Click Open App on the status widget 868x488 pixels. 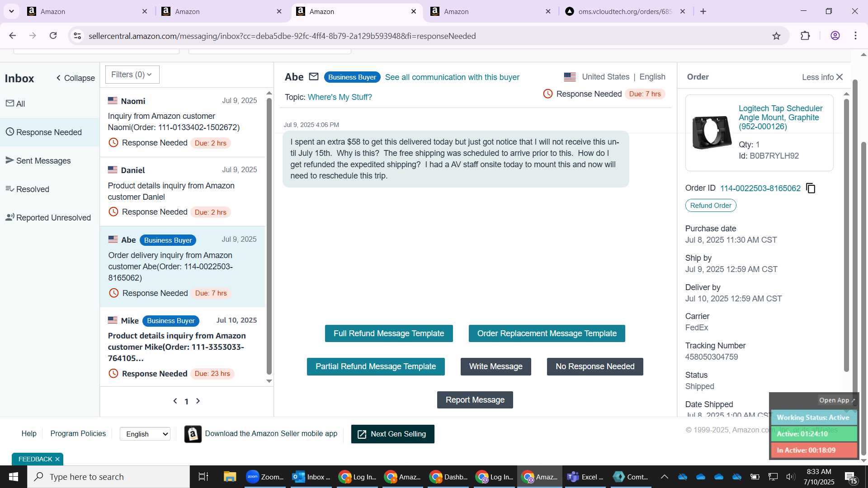click(837, 400)
